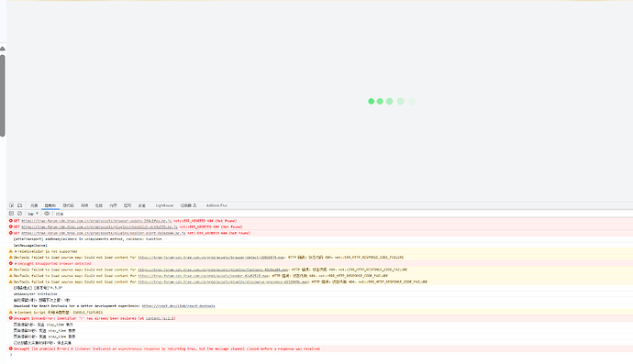This screenshot has width=633, height=364.
Task: Open live expression eye icon
Action: pyautogui.click(x=47, y=214)
